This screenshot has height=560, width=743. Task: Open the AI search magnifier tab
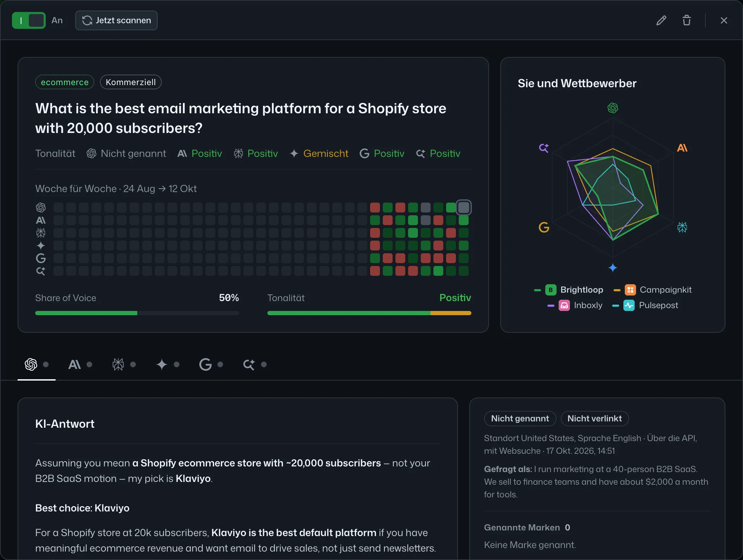255,364
